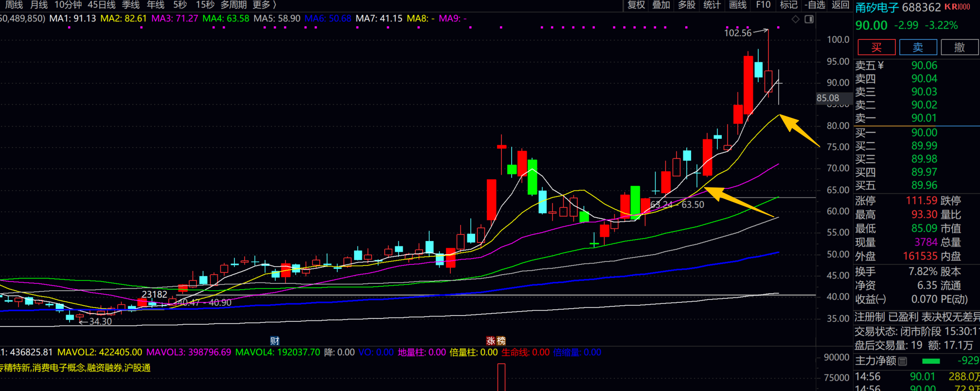Activate the 画线 drawing tool
The image size is (980, 391).
737,5
